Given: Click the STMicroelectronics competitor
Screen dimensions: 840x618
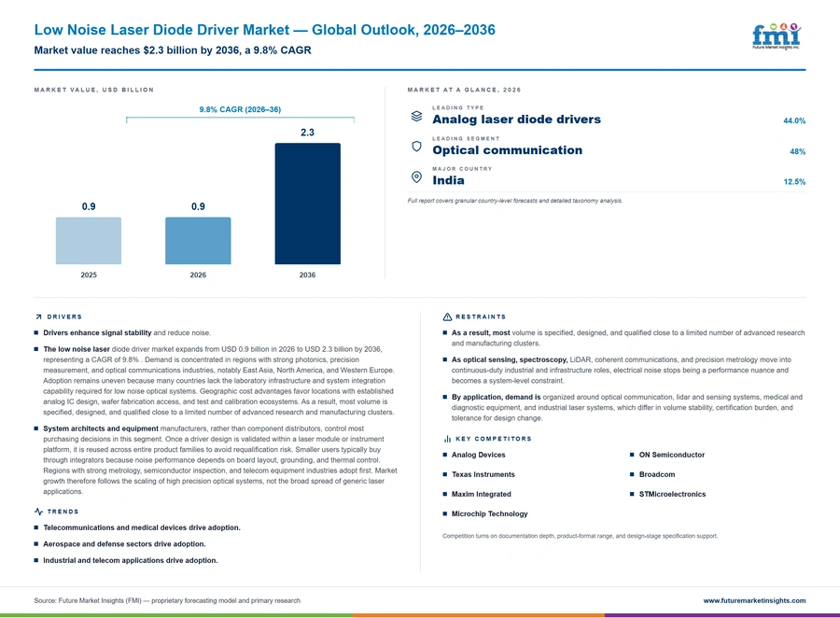Looking at the screenshot, I should [672, 494].
